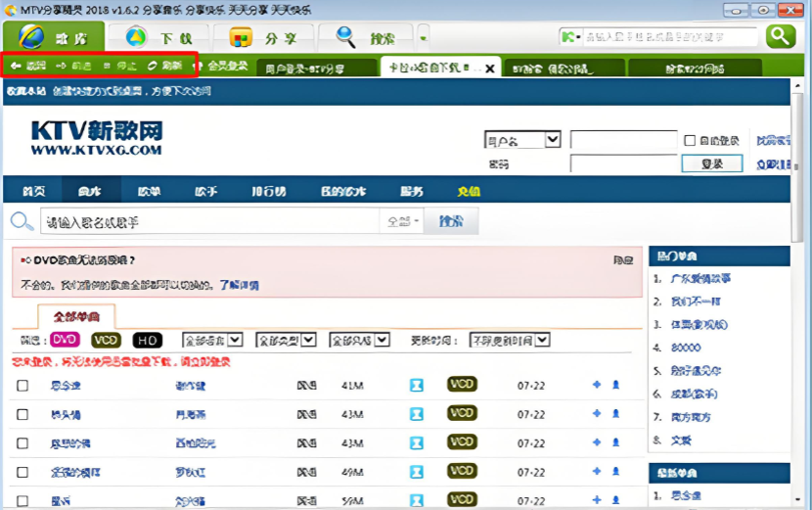Image resolution: width=812 pixels, height=510 pixels.
Task: Open the 下载 download toolbar tab
Action: 159,38
